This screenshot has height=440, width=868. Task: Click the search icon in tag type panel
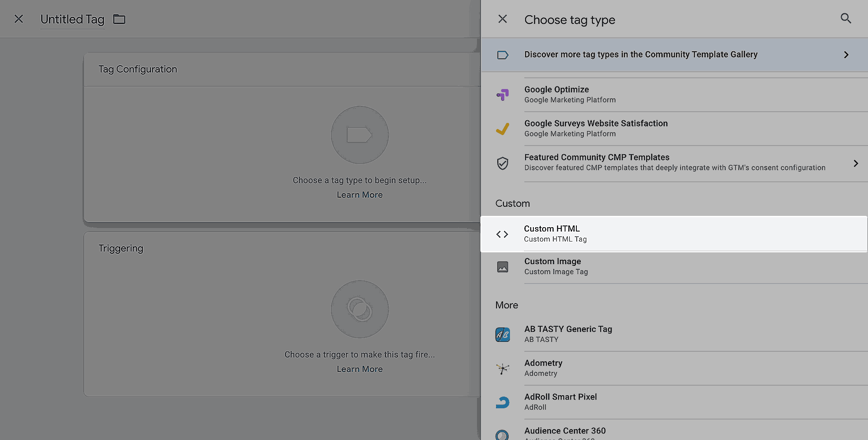845,19
